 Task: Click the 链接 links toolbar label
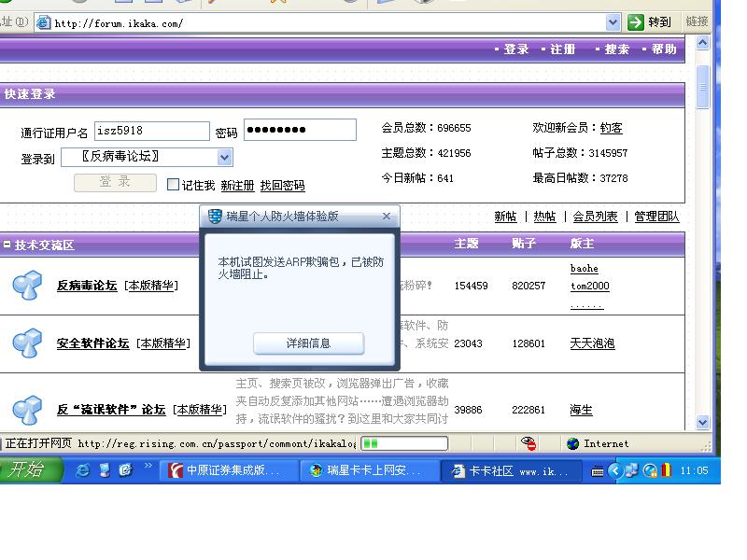[697, 21]
